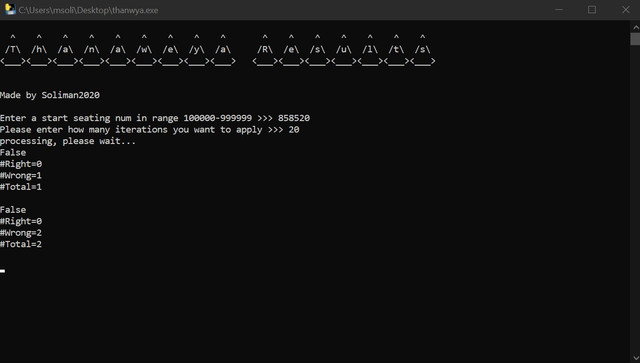This screenshot has height=363, width=640.
Task: Click the '#Total=2' output line
Action: tap(21, 244)
